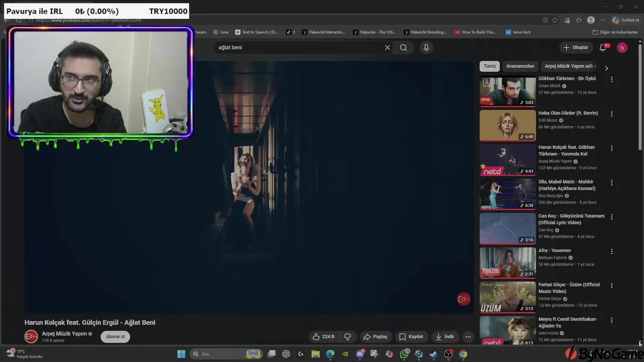644x362 pixels.
Task: Open the tenor kick bookmark
Action: (518, 32)
